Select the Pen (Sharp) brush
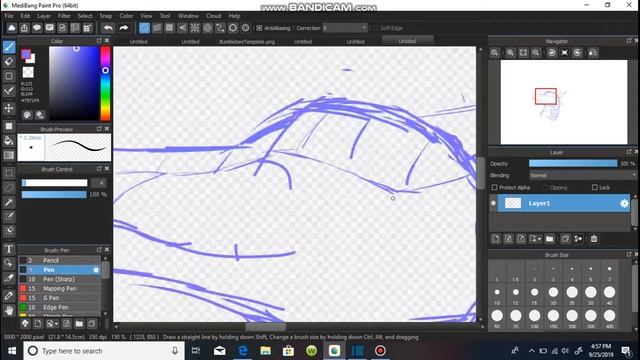Screen dimensions: 640x360 pos(60,279)
